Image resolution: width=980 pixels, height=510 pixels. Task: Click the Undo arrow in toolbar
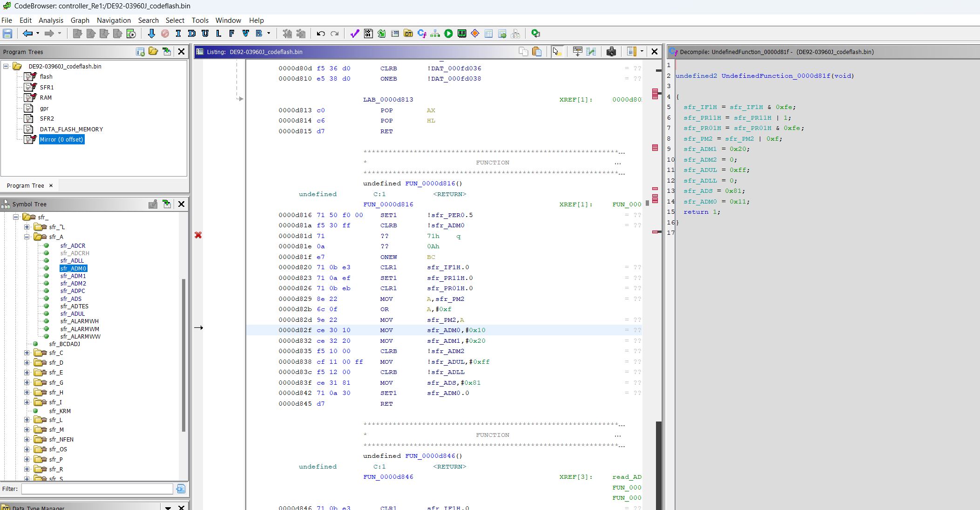(321, 34)
